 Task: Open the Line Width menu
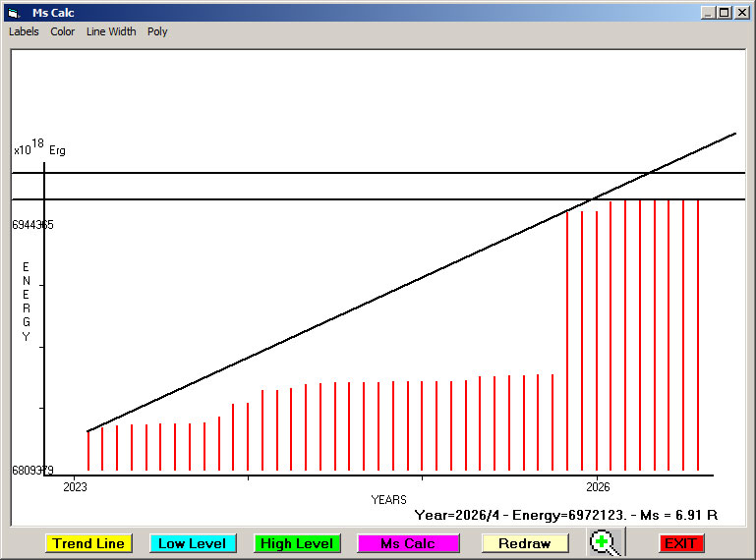click(x=111, y=31)
